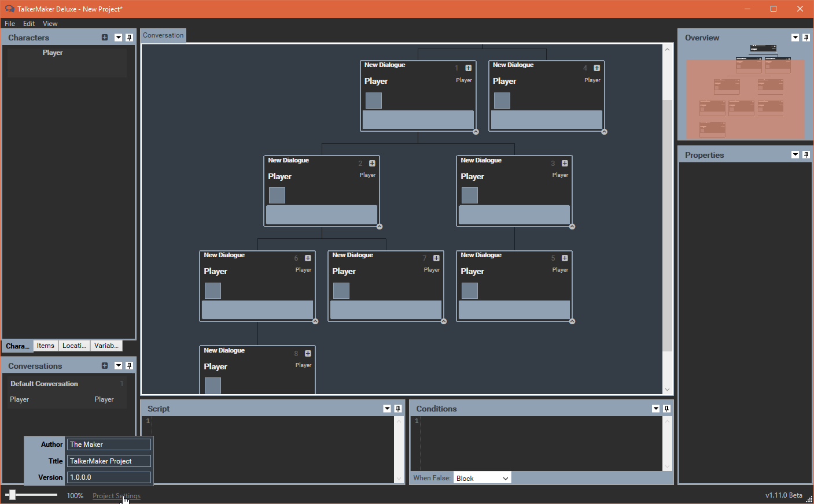Open the Edit menu
The width and height of the screenshot is (814, 504).
(29, 24)
